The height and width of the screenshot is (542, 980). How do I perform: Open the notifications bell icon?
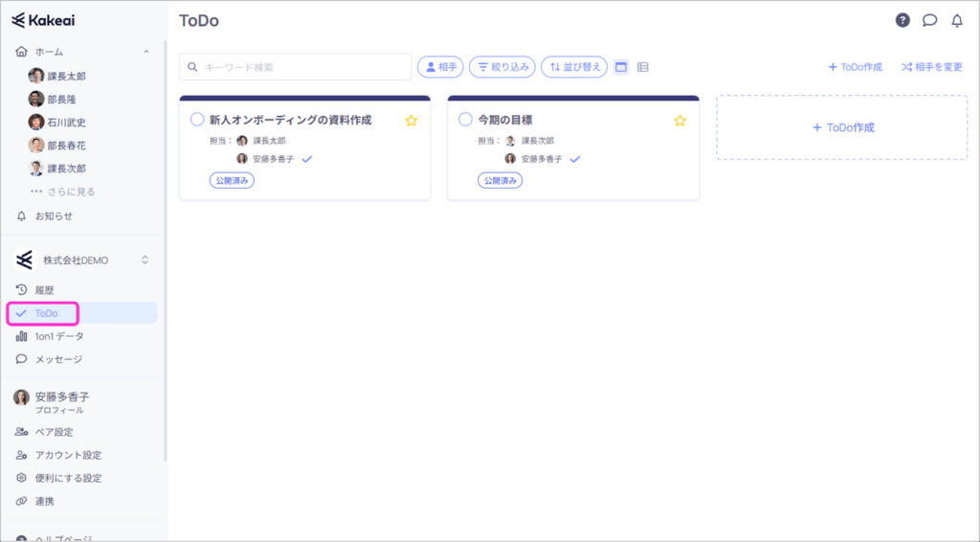coord(957,20)
